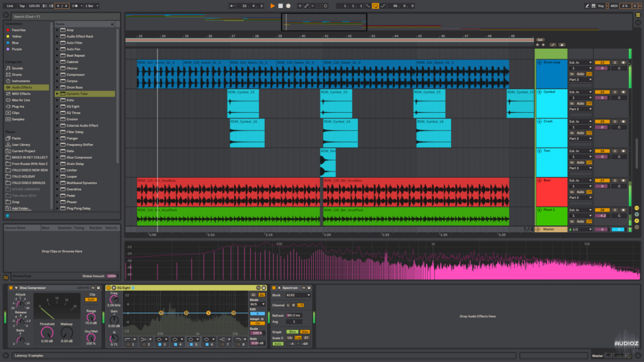Image resolution: width=644 pixels, height=362 pixels.
Task: Click the Set locator button
Action: coord(540,40)
